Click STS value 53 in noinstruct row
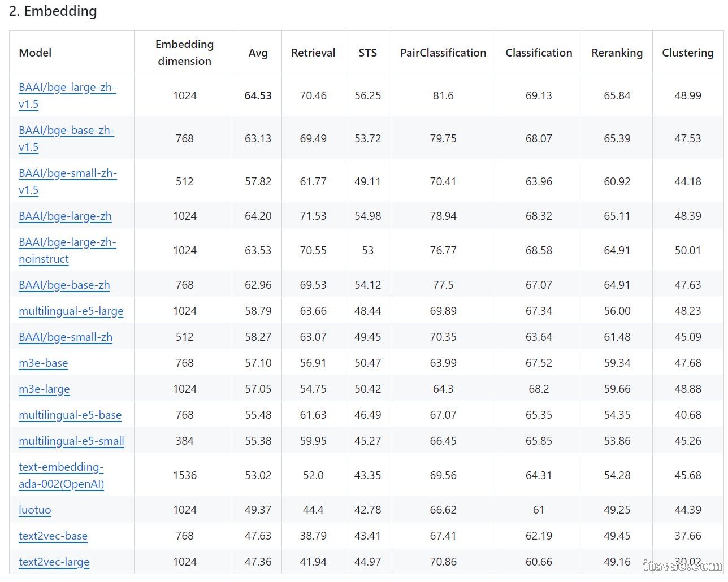 368,250
